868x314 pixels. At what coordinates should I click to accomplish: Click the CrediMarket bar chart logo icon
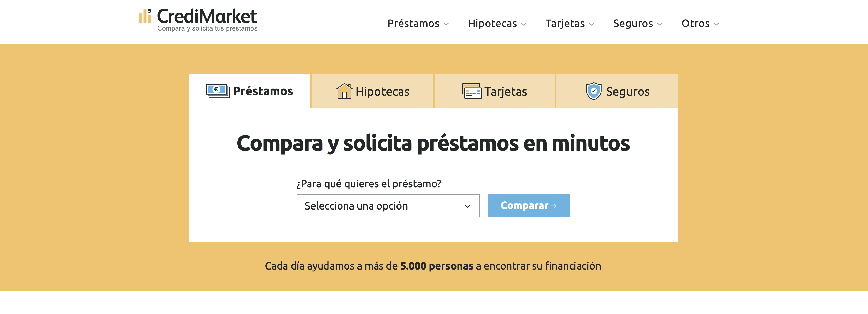[x=145, y=16]
